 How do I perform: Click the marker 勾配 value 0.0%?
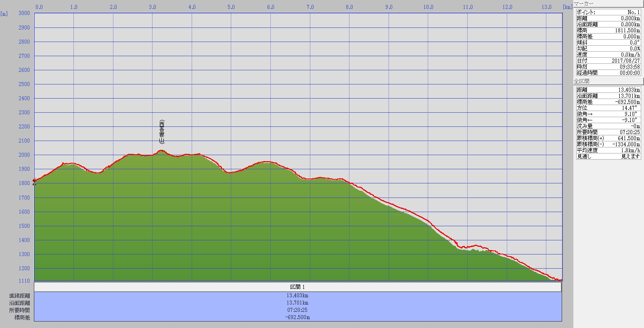pyautogui.click(x=635, y=48)
